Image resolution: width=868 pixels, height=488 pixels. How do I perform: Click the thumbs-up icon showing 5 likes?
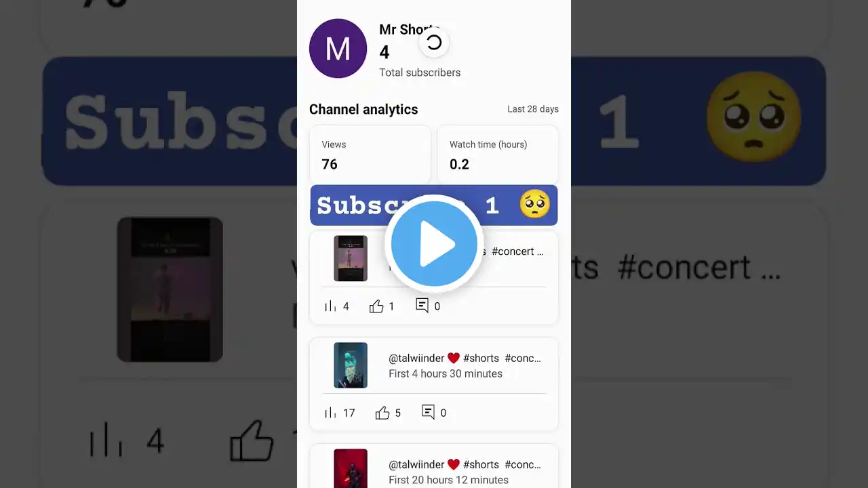click(382, 413)
